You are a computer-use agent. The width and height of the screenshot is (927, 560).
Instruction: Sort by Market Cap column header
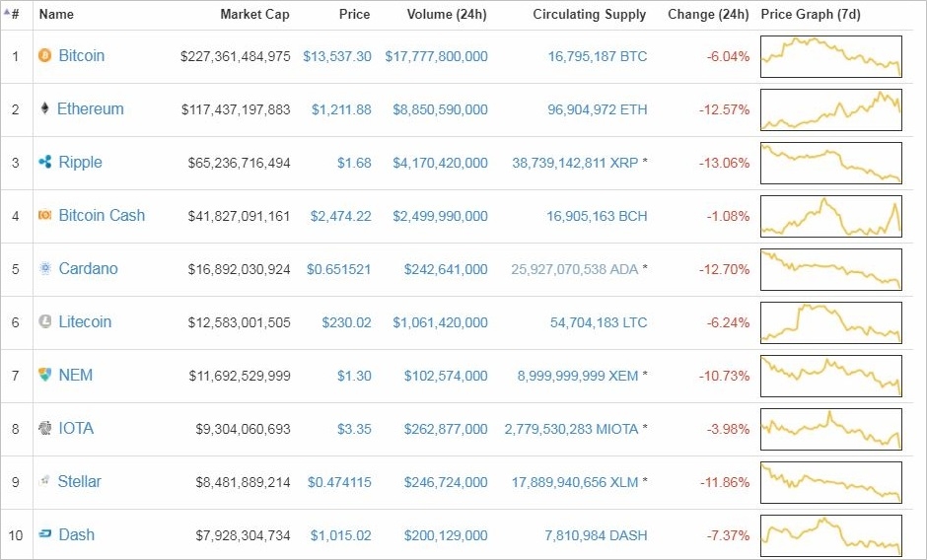coord(254,15)
